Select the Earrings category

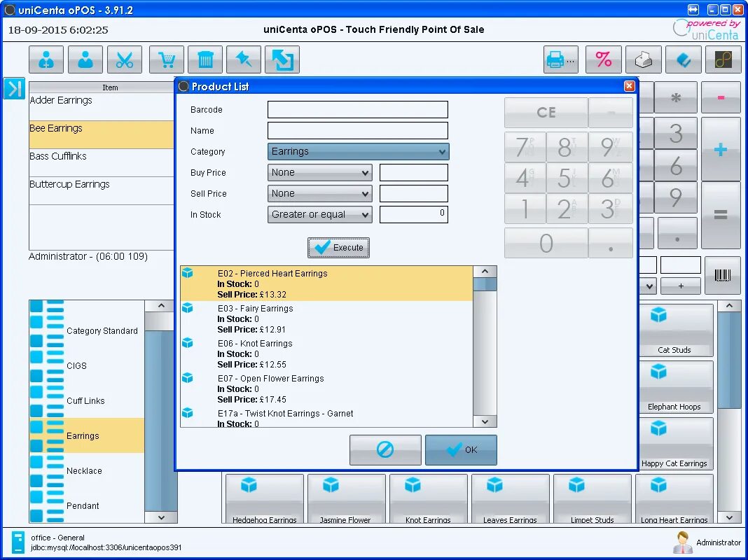[x=87, y=435]
